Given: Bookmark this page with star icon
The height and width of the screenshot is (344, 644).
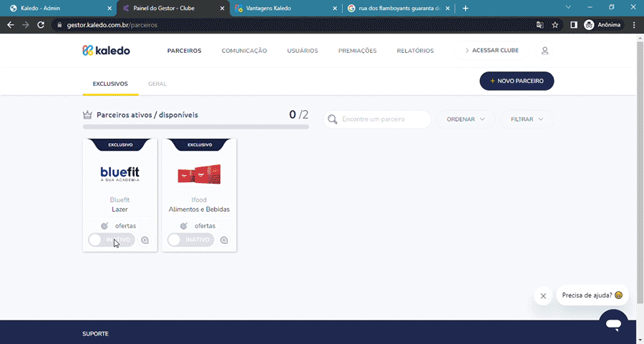Looking at the screenshot, I should pyautogui.click(x=555, y=24).
